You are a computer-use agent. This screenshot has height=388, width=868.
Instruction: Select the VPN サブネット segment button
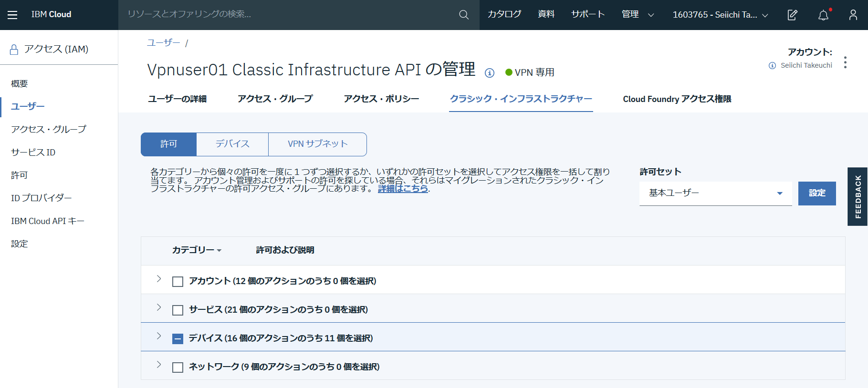pyautogui.click(x=318, y=144)
